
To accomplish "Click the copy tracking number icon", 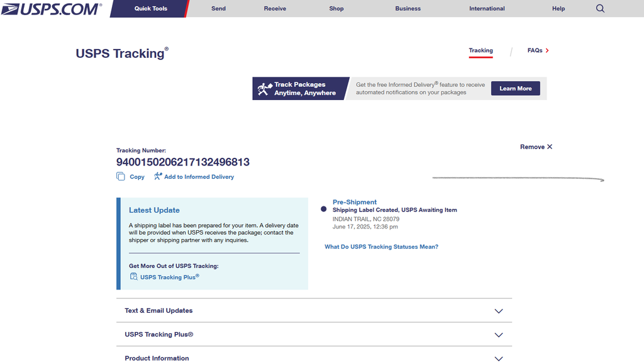I will coord(120,176).
